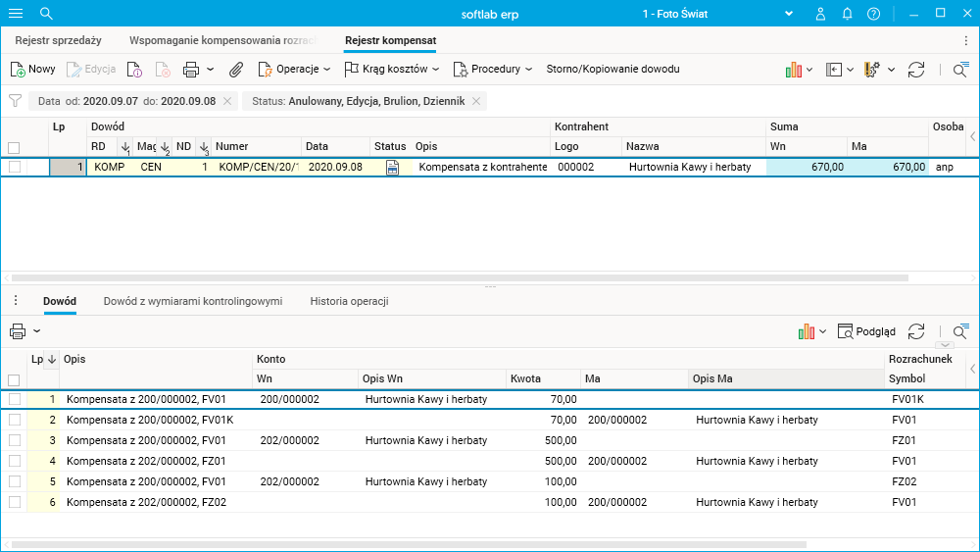980x552 pixels.
Task: Click the help question mark icon
Action: [x=873, y=14]
